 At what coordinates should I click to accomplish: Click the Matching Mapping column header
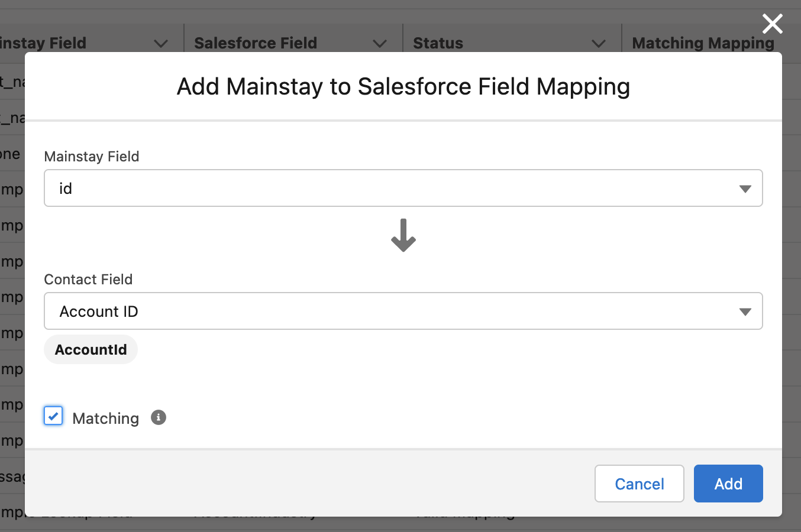point(703,43)
